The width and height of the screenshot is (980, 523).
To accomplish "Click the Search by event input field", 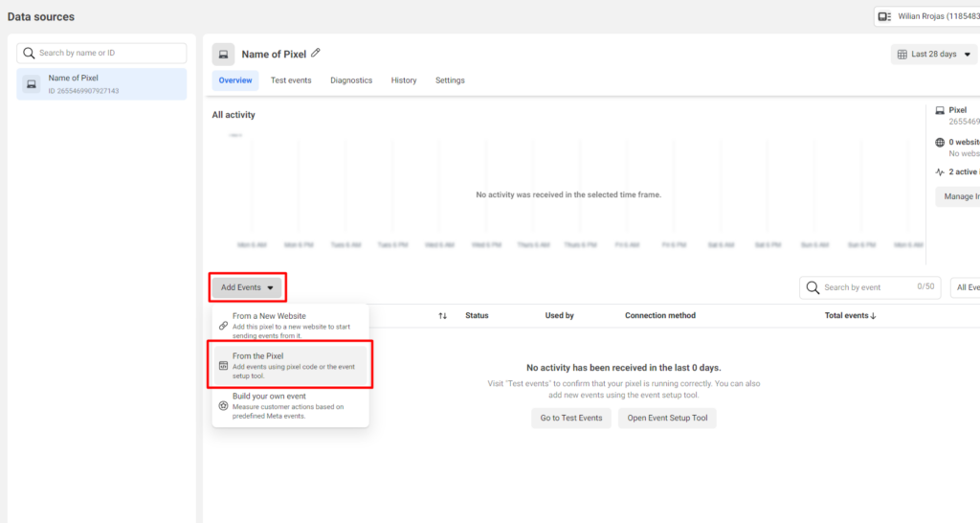I will [869, 287].
